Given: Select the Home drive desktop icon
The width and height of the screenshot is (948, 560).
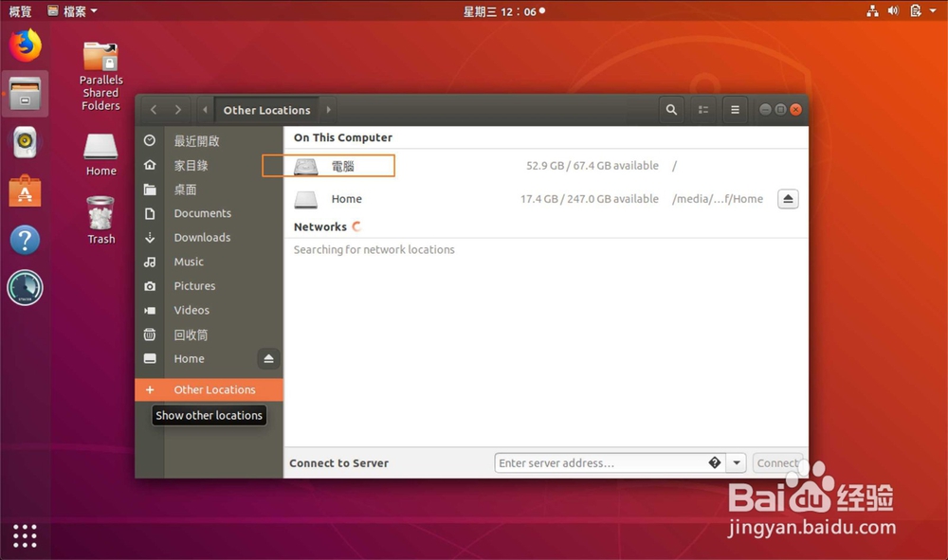Looking at the screenshot, I should point(101,154).
